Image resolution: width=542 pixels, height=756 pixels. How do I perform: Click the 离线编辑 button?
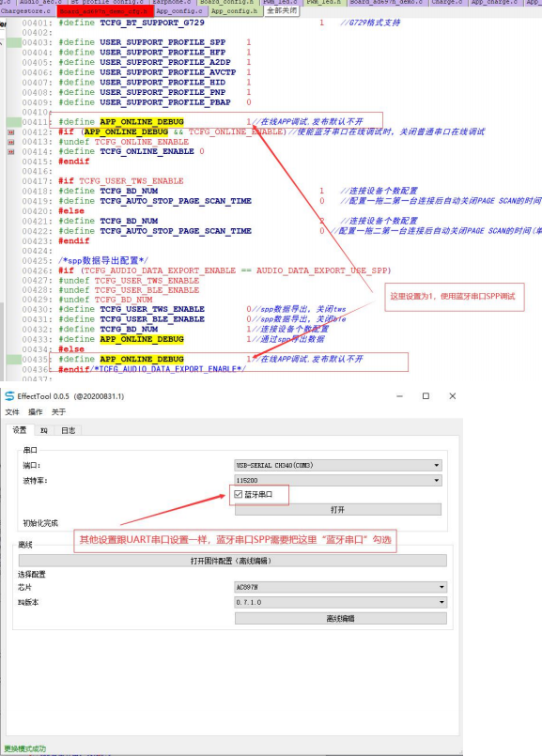[340, 618]
